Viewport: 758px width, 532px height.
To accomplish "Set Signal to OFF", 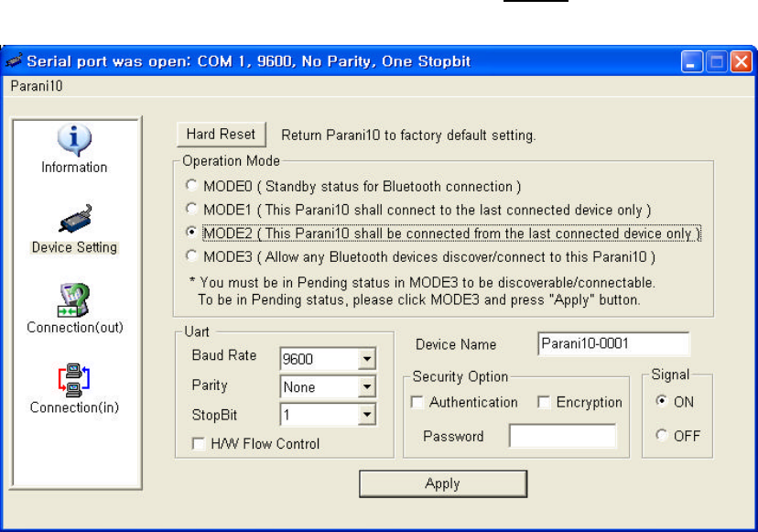I will (661, 435).
